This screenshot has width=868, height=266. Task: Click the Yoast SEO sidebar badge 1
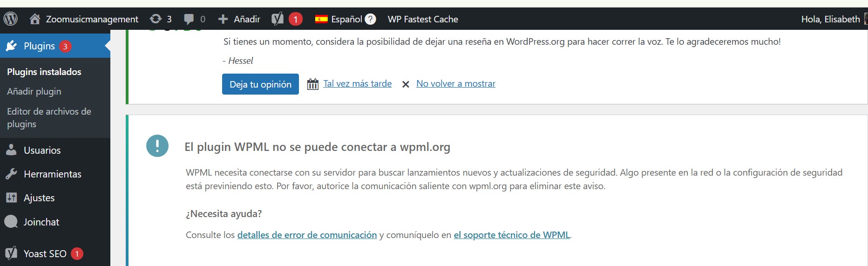click(77, 253)
